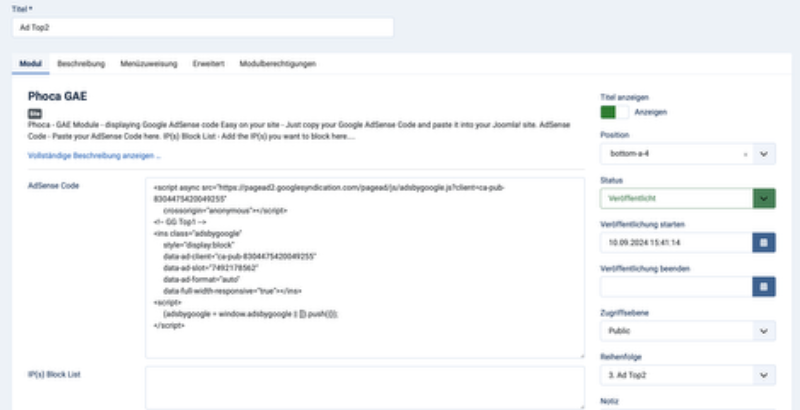The height and width of the screenshot is (410, 800).
Task: Click the Phoca GAE heading
Action: point(57,96)
